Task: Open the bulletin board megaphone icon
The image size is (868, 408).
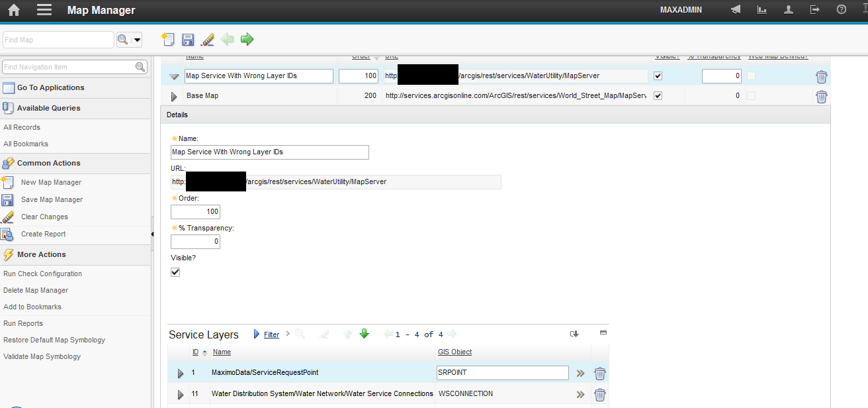Action: [x=735, y=10]
